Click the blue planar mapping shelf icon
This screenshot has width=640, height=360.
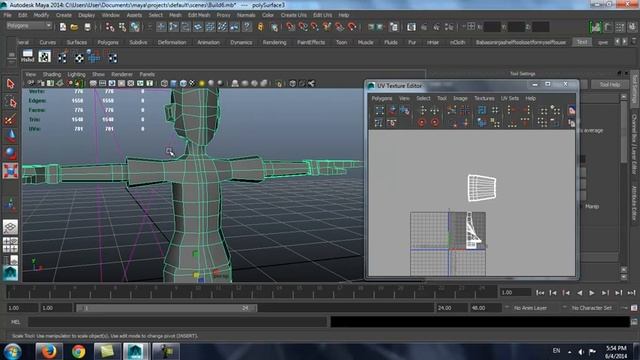click(x=93, y=57)
